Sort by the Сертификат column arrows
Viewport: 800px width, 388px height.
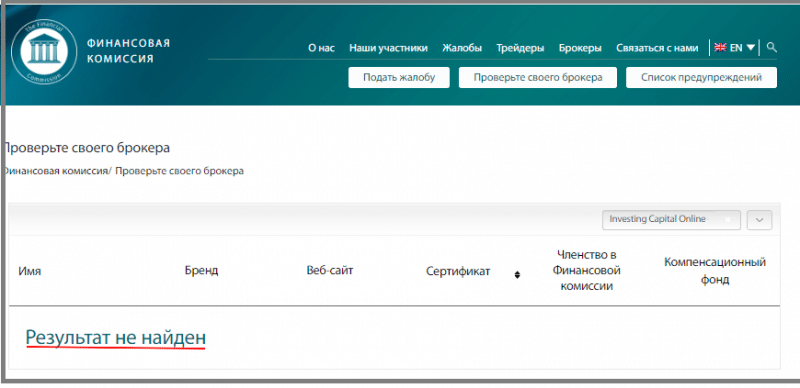click(x=517, y=275)
